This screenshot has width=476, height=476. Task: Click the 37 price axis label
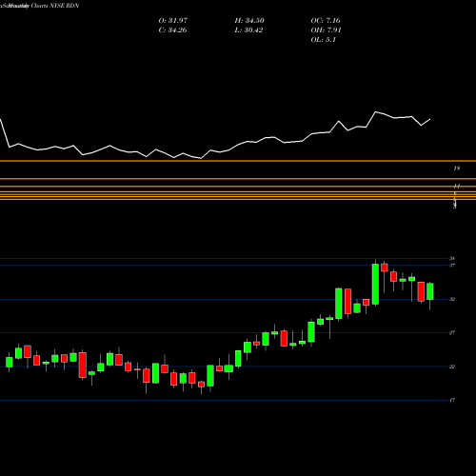[x=451, y=266]
